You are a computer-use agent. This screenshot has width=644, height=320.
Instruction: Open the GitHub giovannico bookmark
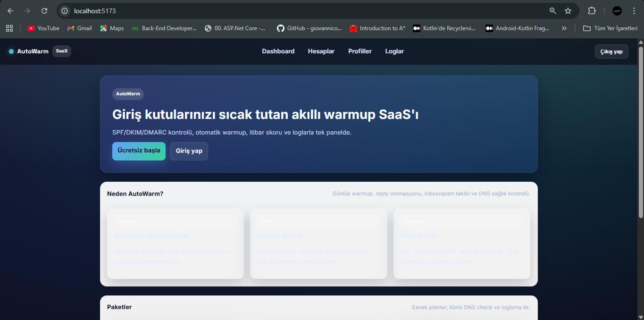309,28
